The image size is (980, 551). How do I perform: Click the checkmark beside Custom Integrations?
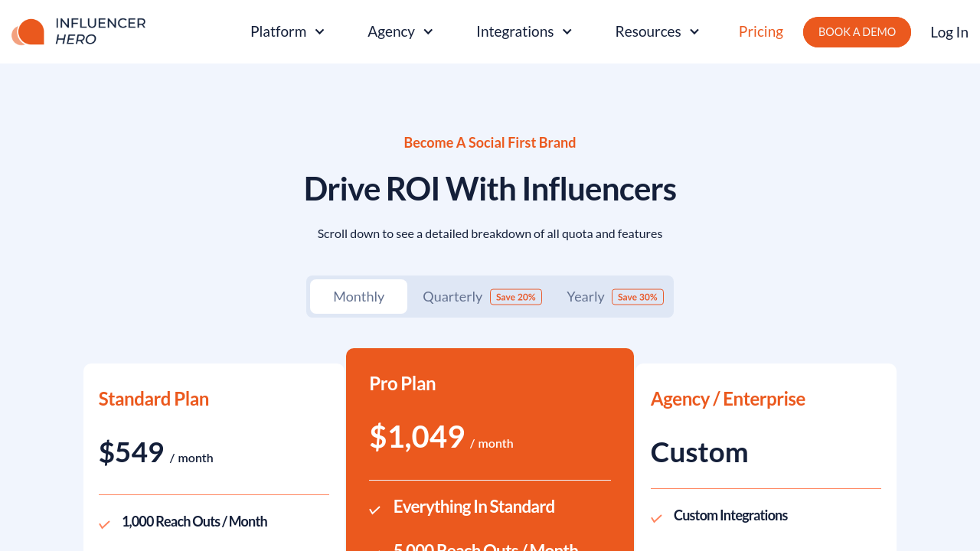pyautogui.click(x=656, y=518)
